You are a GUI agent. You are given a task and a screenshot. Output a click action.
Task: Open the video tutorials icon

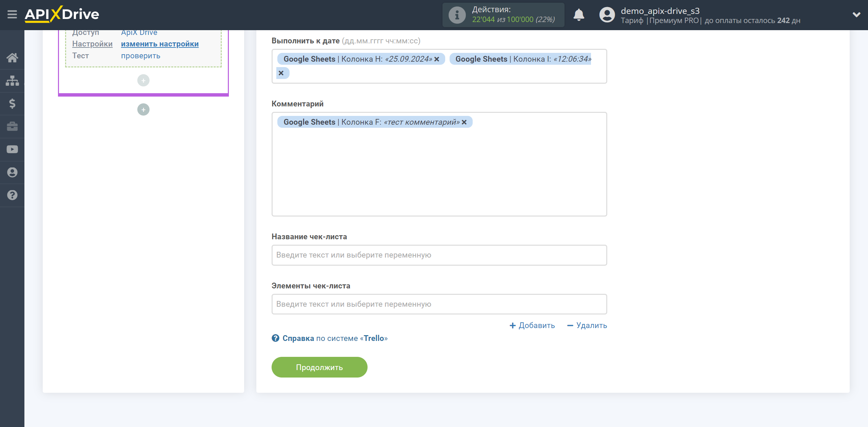(12, 149)
